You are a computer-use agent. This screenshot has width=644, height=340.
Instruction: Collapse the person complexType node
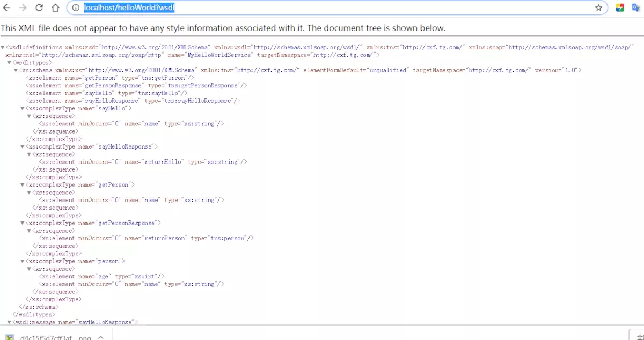tap(23, 261)
